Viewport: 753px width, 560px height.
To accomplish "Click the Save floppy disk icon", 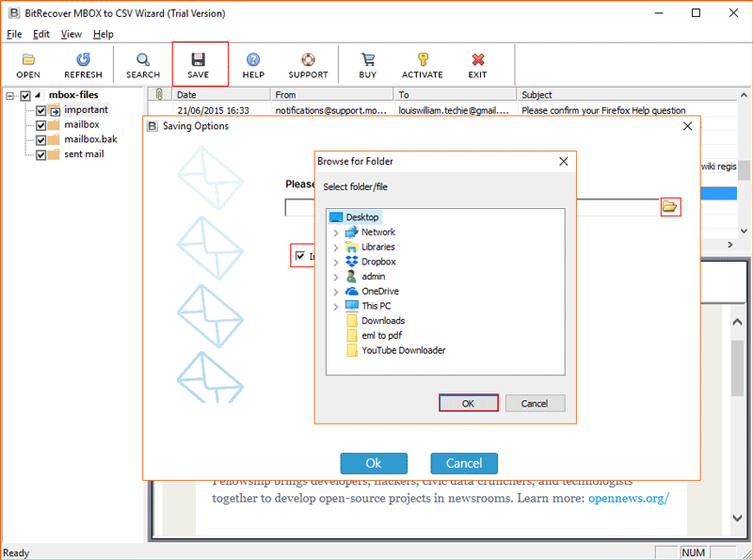I will 199,59.
